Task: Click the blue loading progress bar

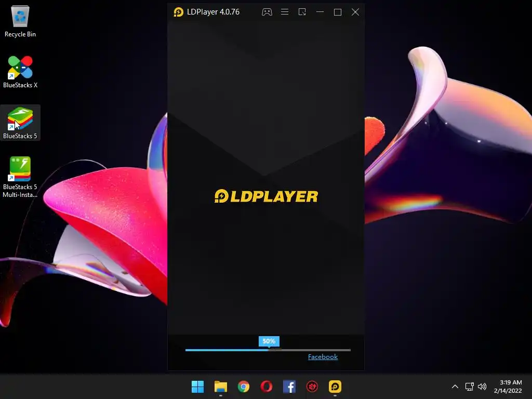Action: tap(268, 350)
